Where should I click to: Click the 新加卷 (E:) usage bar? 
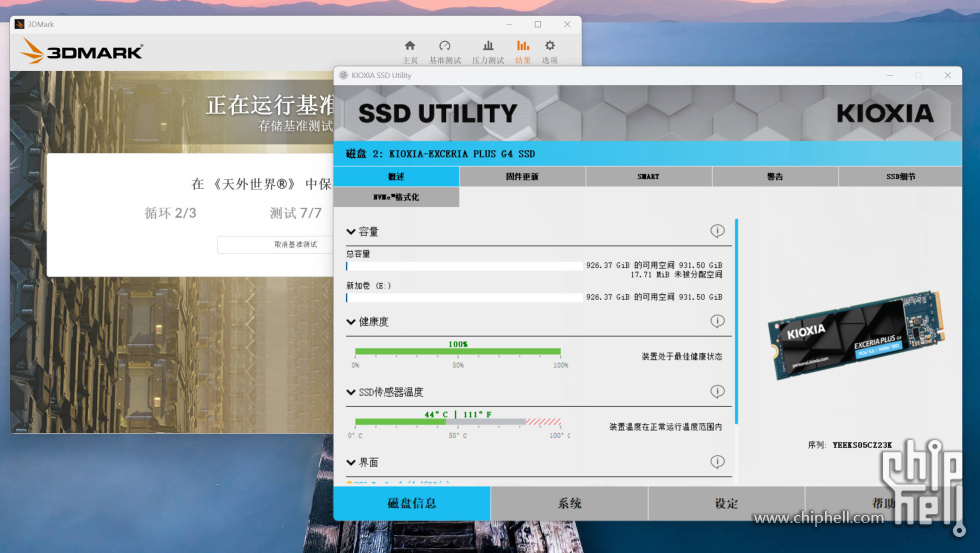click(x=464, y=297)
